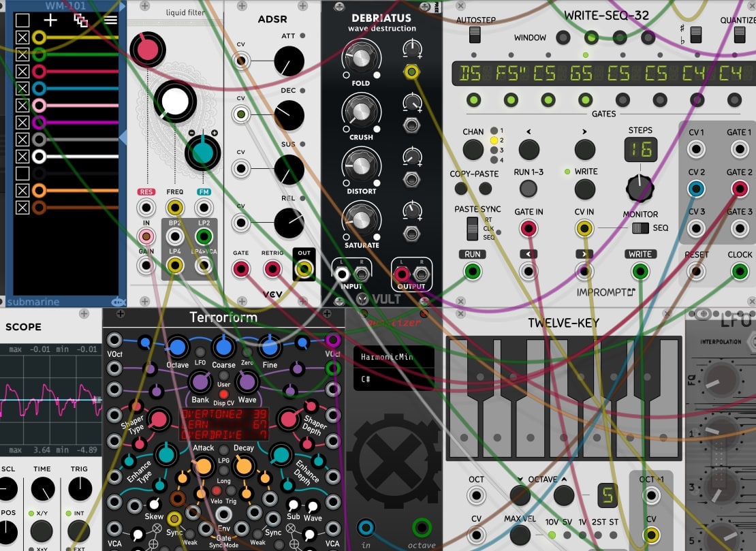
Task: Click the Debriatus left INPUT jack
Action: tap(342, 274)
